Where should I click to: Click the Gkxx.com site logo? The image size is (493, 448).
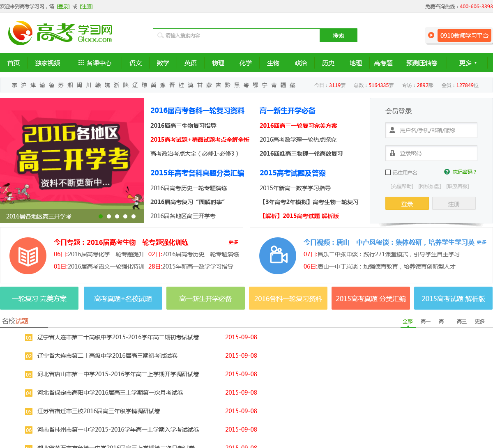point(60,33)
